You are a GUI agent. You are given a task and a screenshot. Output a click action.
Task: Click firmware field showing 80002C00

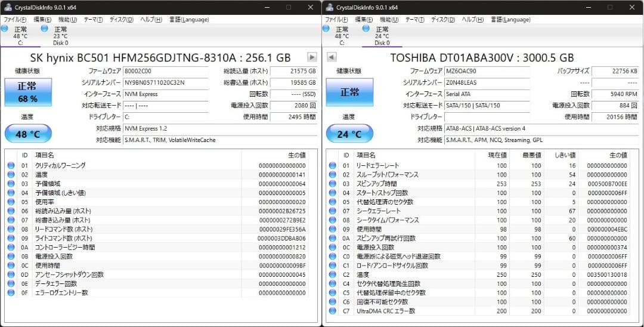pos(166,71)
